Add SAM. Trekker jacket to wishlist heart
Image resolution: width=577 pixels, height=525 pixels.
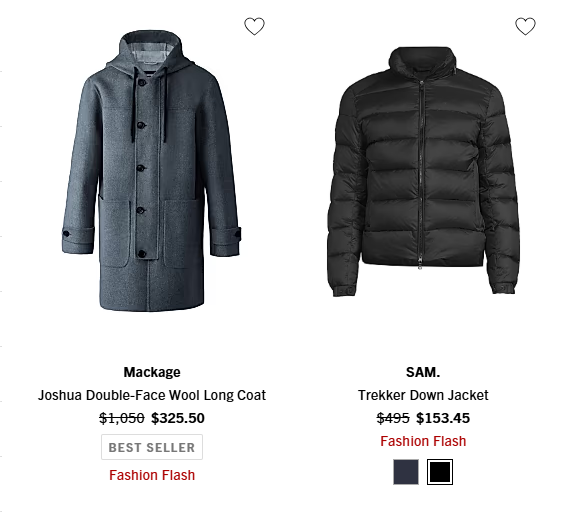[525, 26]
